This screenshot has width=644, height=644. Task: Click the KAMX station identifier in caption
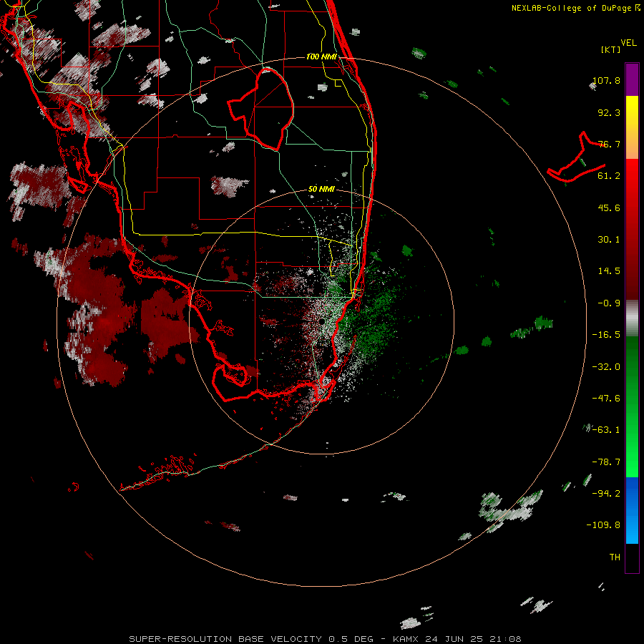point(406,639)
